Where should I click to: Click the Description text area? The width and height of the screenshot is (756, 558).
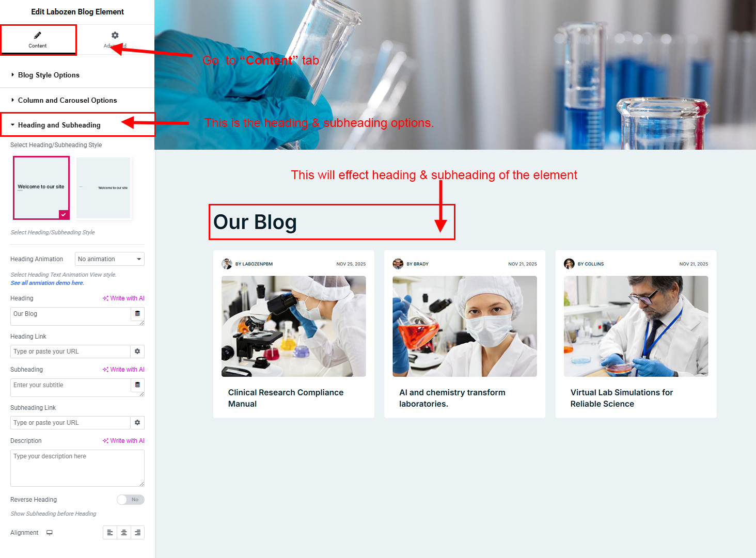tap(77, 468)
